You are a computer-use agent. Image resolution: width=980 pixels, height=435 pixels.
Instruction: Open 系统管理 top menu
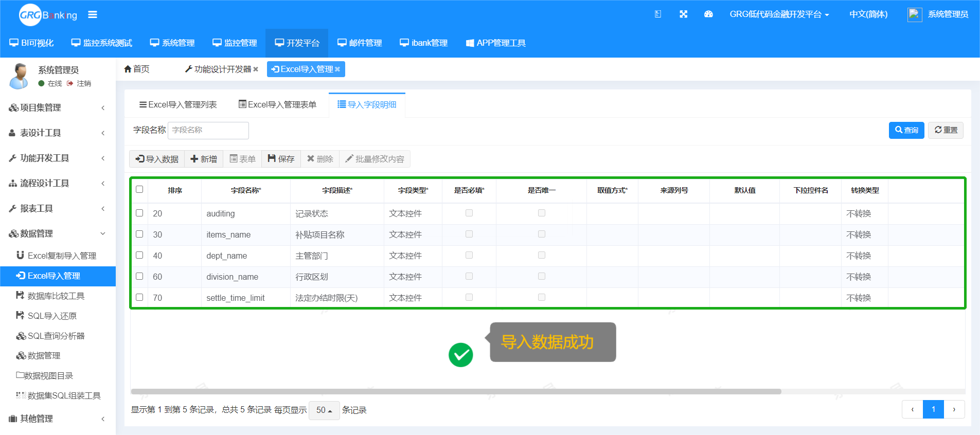172,43
